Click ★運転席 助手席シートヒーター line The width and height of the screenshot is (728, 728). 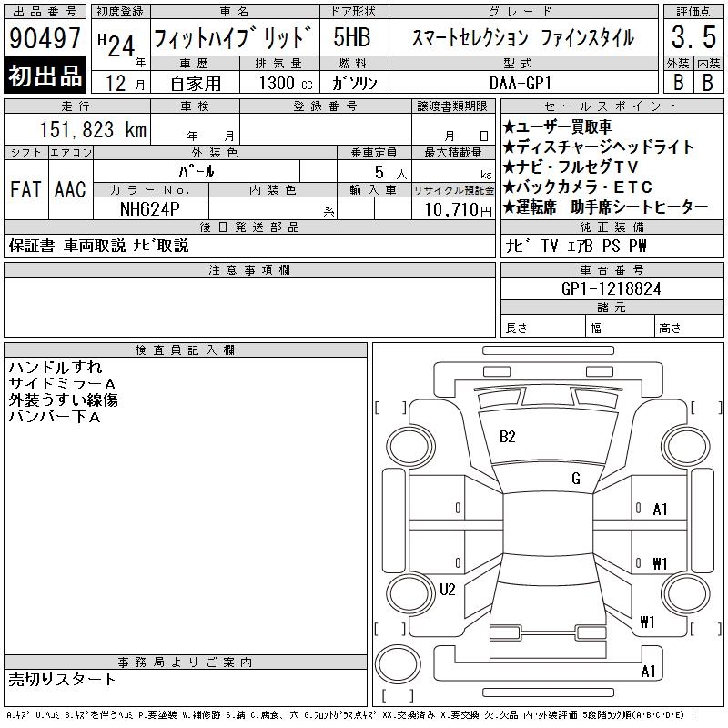(x=605, y=207)
